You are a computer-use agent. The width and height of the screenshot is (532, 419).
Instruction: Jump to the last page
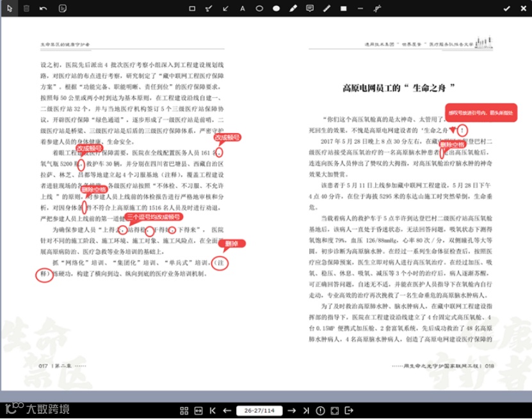tap(306, 411)
